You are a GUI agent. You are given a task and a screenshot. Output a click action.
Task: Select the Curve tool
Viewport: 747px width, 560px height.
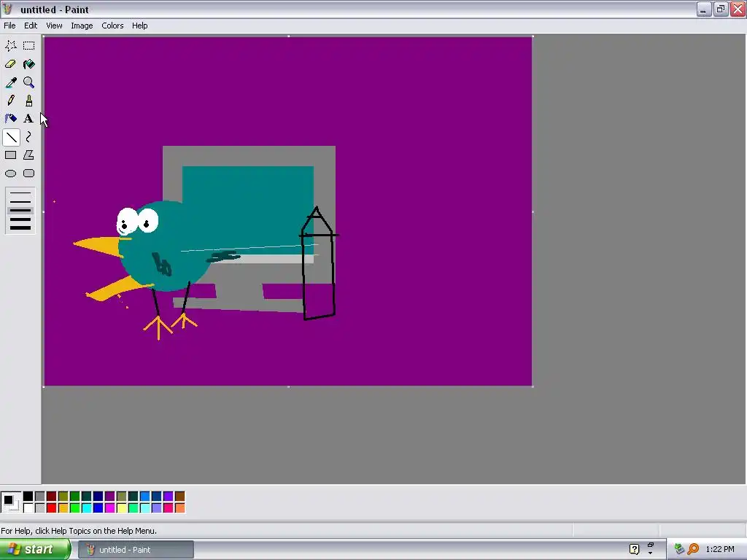(x=29, y=137)
